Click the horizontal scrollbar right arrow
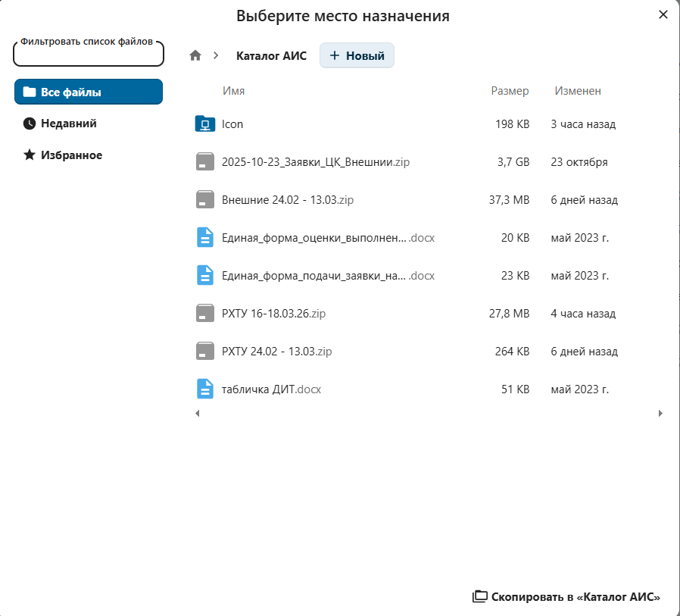 pos(660,413)
